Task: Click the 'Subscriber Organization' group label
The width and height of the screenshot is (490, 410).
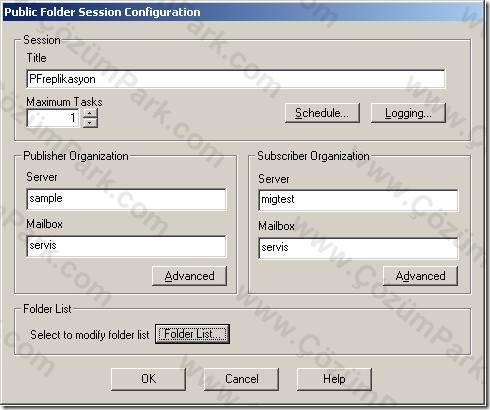Action: [313, 156]
